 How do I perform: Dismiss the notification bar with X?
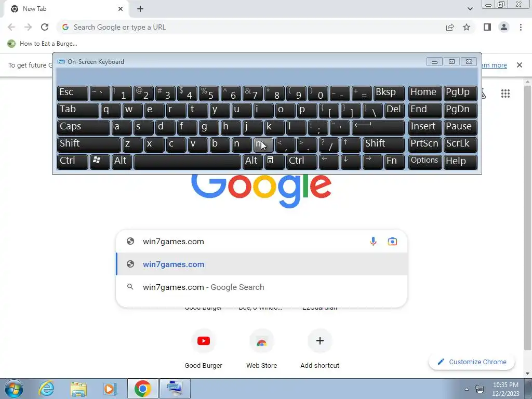(519, 65)
